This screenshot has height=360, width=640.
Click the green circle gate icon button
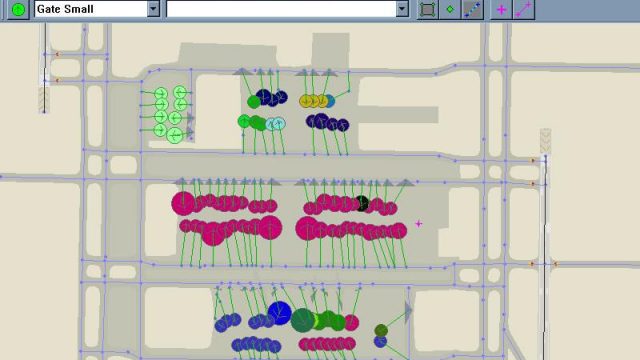point(18,9)
